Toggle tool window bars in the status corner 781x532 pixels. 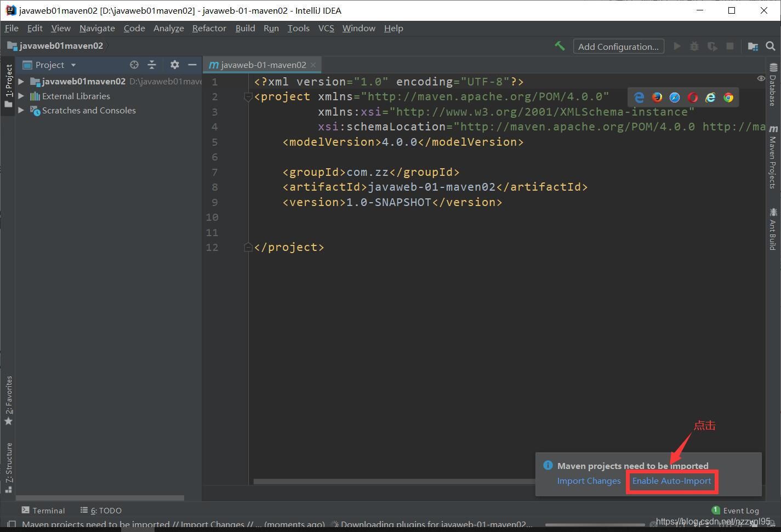tap(11, 525)
